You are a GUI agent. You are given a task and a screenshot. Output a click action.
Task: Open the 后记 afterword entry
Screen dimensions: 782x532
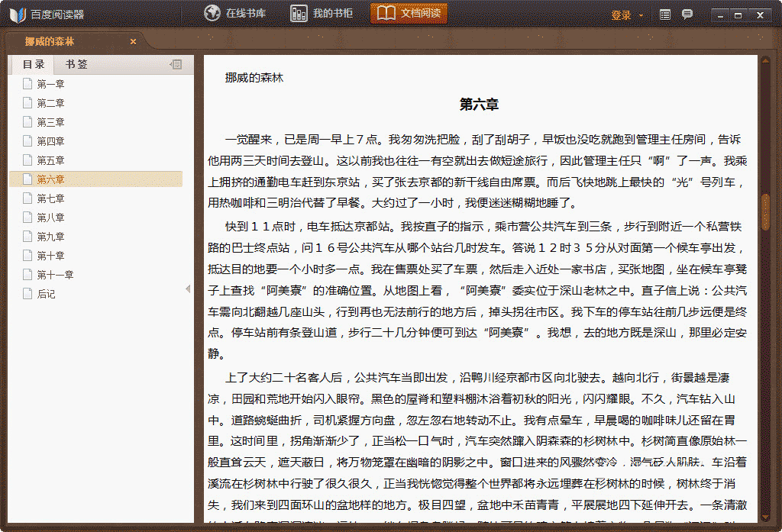[x=46, y=294]
